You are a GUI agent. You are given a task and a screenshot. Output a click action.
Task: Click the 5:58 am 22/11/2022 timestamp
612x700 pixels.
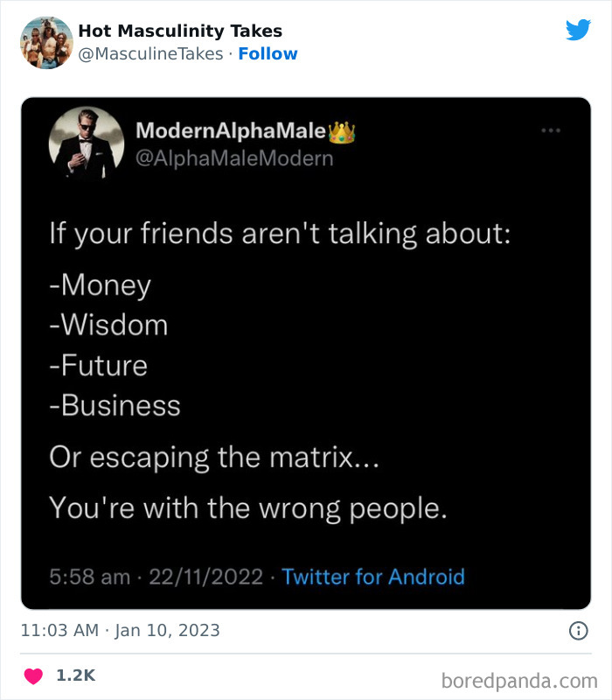click(x=156, y=577)
